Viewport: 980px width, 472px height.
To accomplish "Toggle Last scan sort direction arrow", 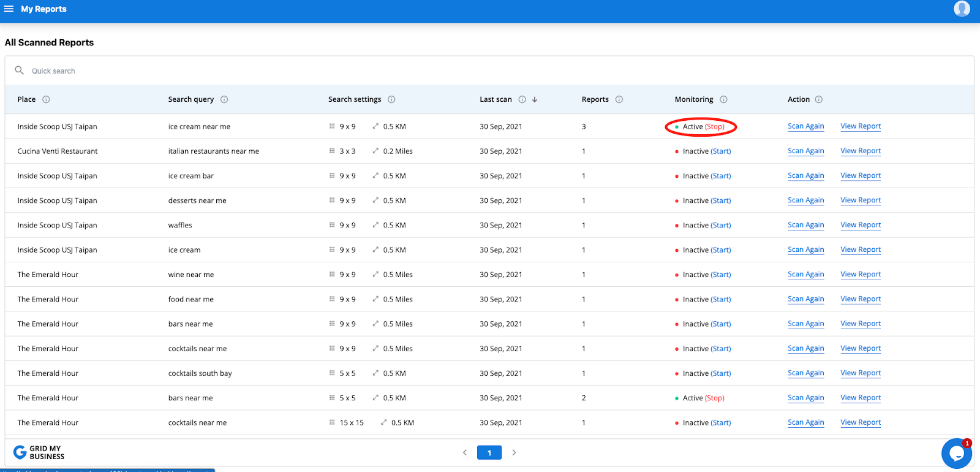I will pyautogui.click(x=535, y=99).
